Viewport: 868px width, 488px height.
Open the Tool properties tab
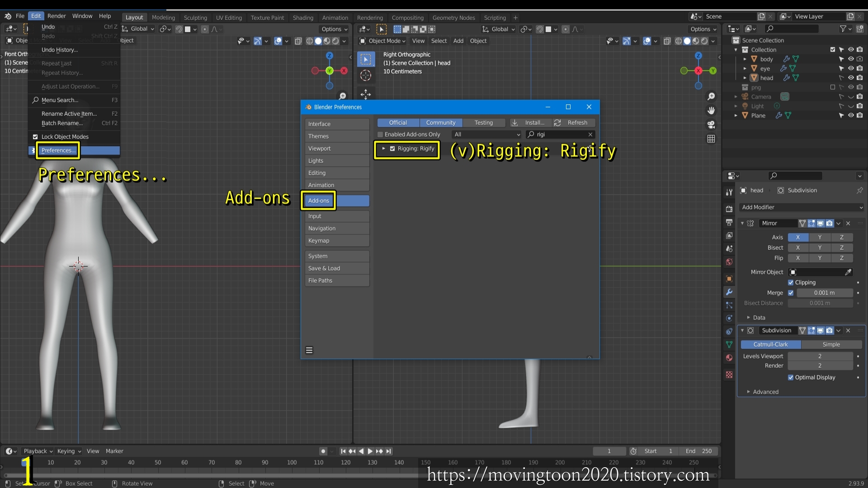coord(729,192)
